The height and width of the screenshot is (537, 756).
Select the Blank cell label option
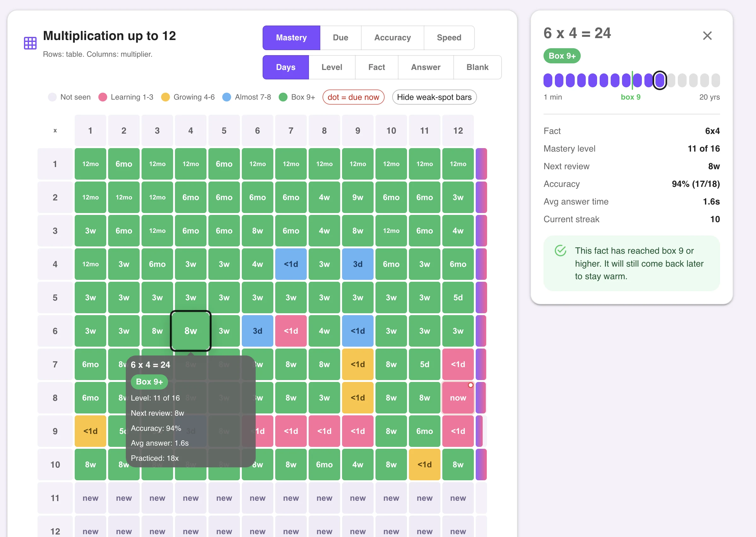477,67
